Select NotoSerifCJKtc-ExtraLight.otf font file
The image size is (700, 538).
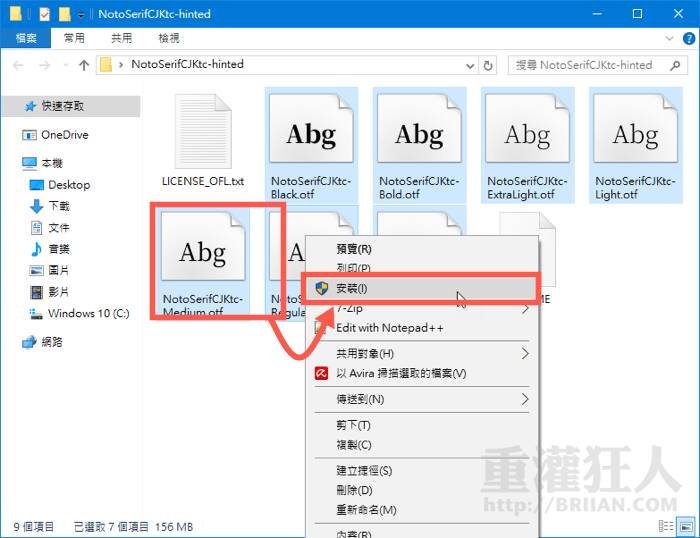528,145
